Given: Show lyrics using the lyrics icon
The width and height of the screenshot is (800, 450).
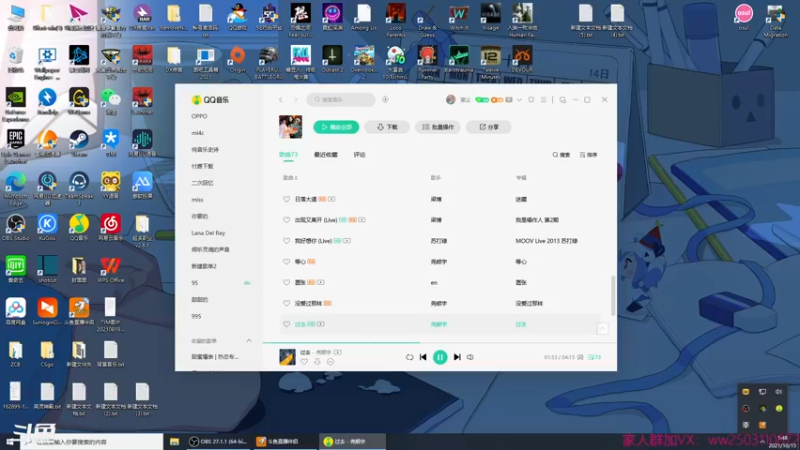Looking at the screenshot, I should pos(581,357).
